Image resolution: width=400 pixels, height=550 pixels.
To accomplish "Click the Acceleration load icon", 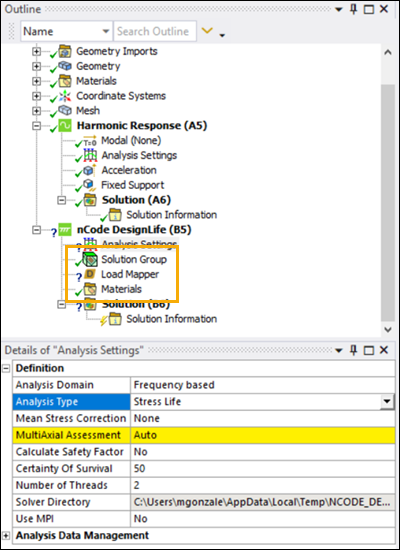I will [x=90, y=170].
